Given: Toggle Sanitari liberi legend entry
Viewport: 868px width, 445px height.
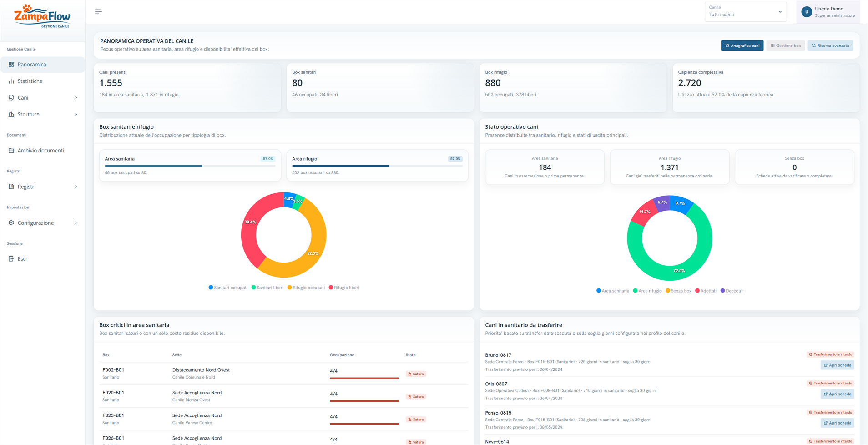Looking at the screenshot, I should pyautogui.click(x=267, y=288).
